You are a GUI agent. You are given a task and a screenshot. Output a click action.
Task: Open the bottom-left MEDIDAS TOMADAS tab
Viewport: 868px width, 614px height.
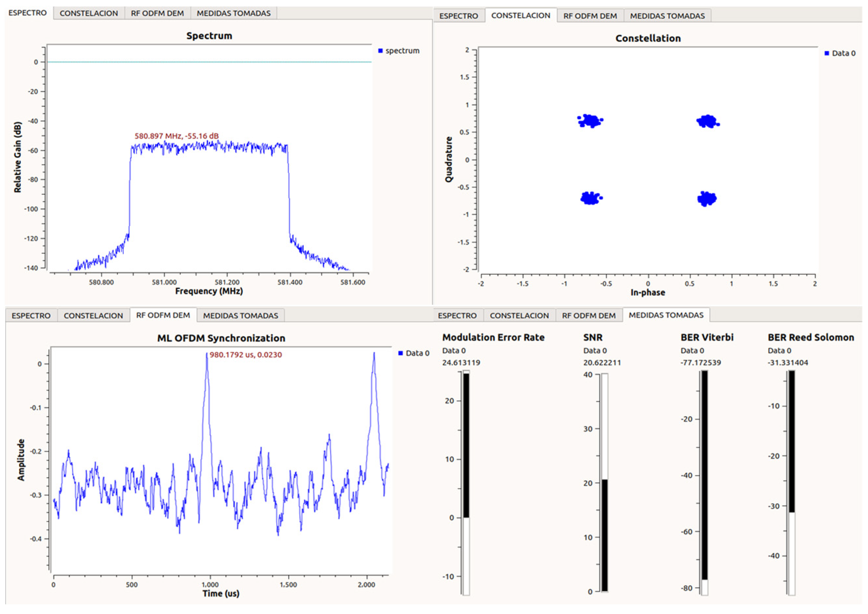240,316
